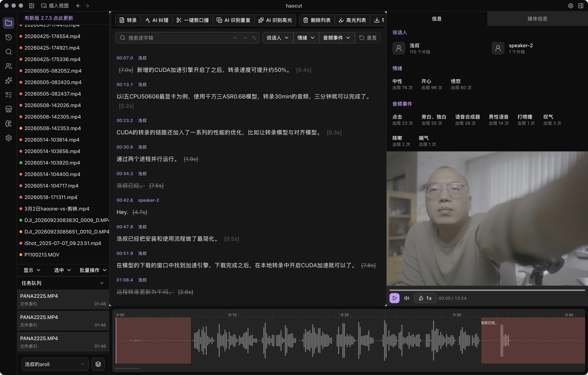Open the AI sparkle icon in the sidebar

8,80
